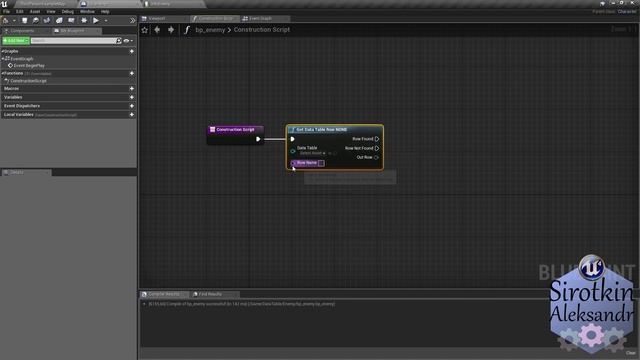Switch to the Construction Script tab
The image size is (640, 360).
click(215, 18)
